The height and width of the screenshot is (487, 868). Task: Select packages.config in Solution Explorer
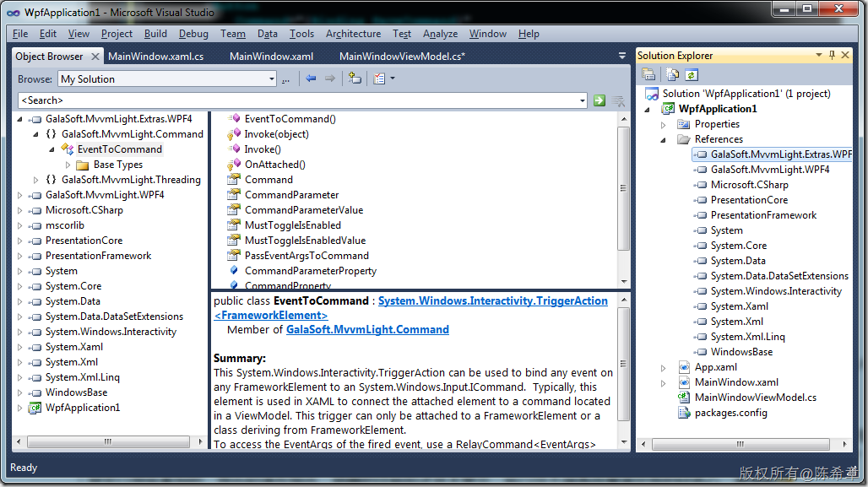pyautogui.click(x=730, y=413)
